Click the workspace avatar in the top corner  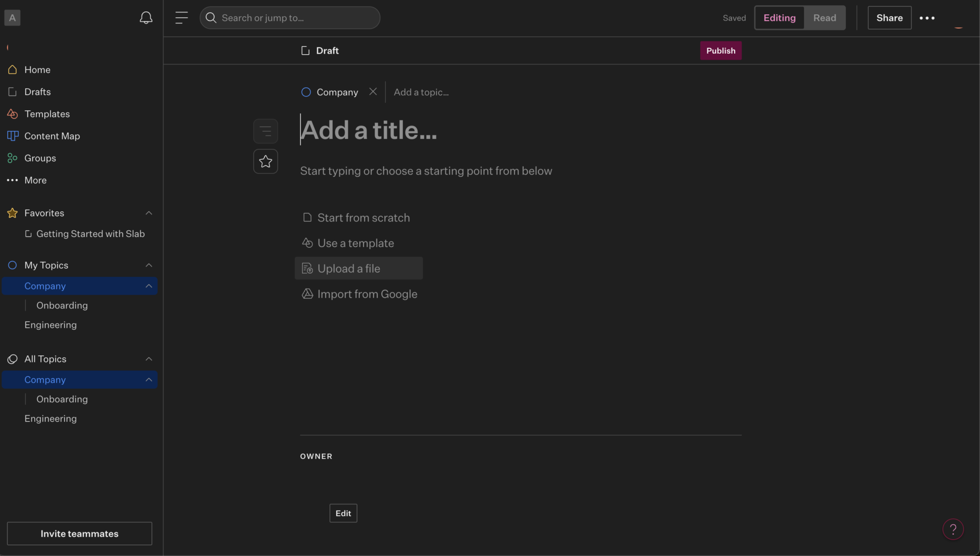coord(12,17)
